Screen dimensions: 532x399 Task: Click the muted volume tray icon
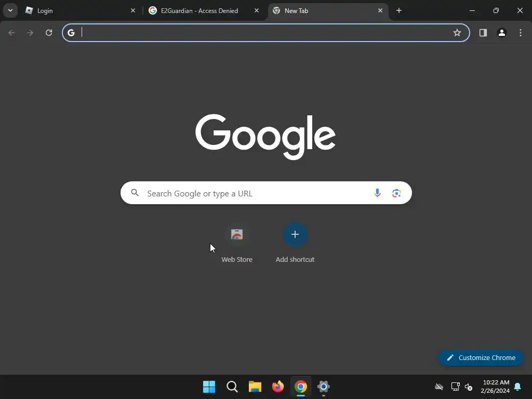469,387
